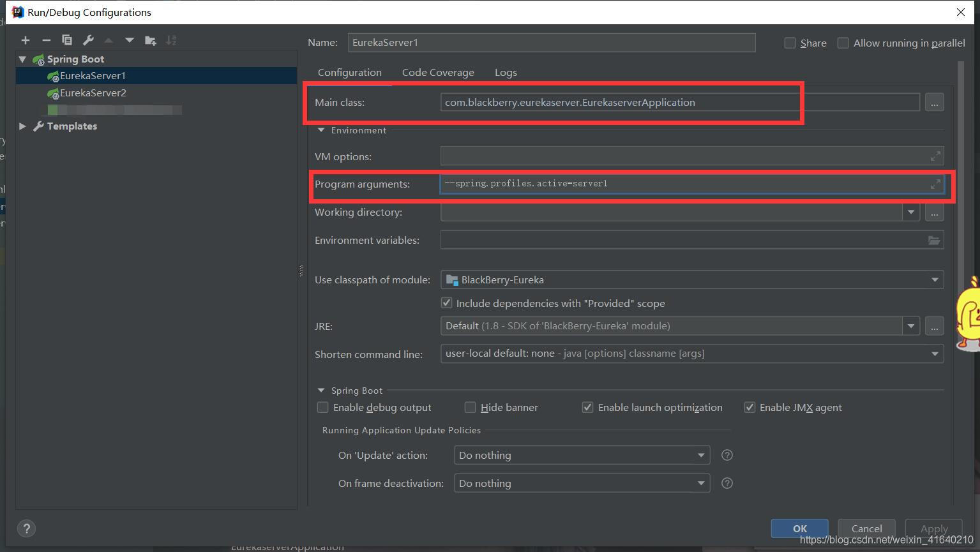
Task: Open the Use classpath of module dropdown
Action: tap(935, 280)
